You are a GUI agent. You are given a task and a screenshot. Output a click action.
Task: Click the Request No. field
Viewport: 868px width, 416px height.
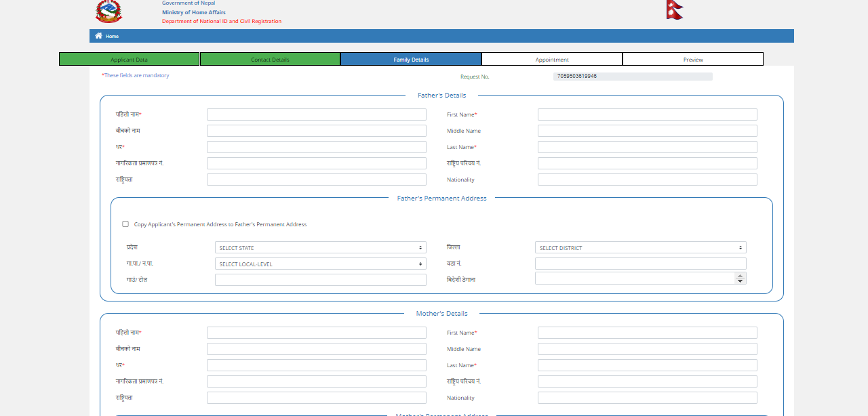click(632, 77)
